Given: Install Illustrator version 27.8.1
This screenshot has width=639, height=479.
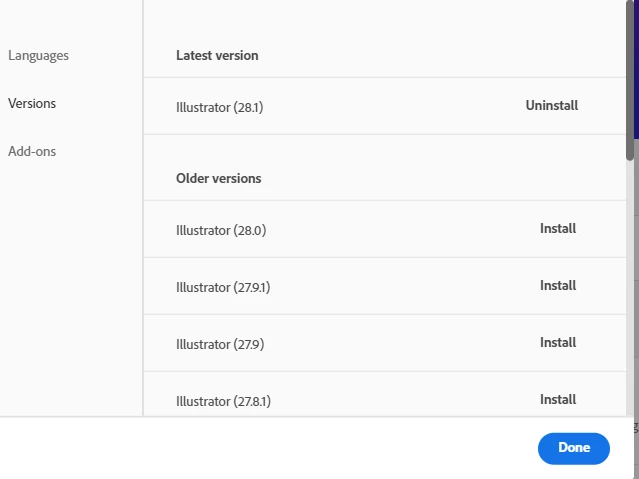Looking at the screenshot, I should click(x=558, y=399).
